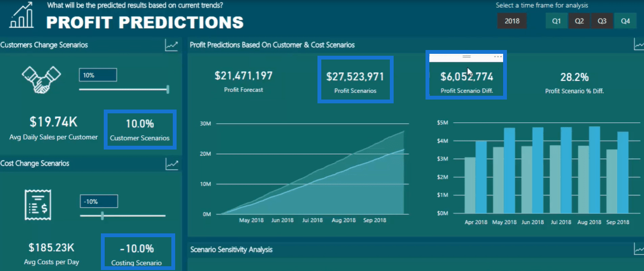Viewport: 644px width, 271px height.
Task: Click the Sep 2018 light teal bar
Action: pos(612,181)
